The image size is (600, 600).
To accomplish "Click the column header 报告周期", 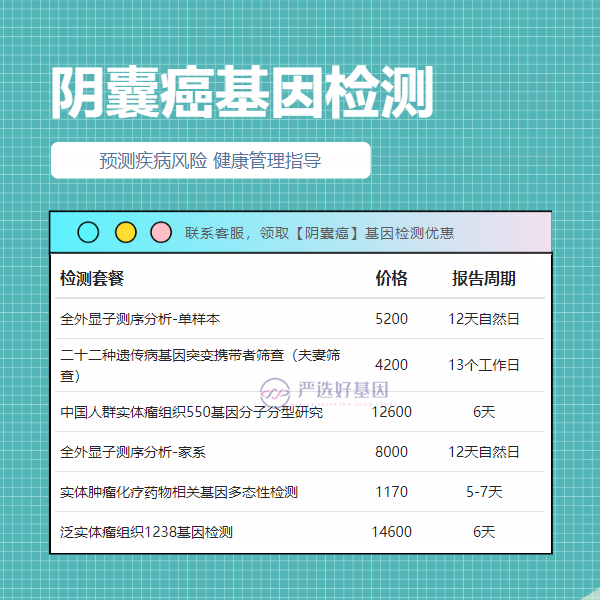I will click(484, 278).
